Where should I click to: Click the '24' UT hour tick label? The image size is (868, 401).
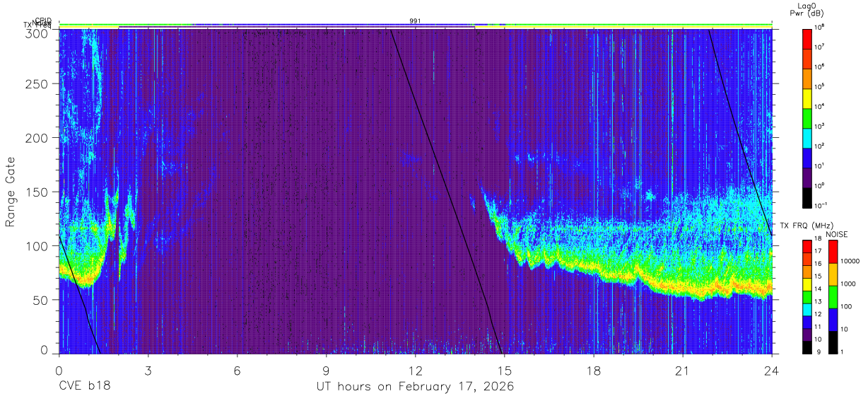tap(772, 371)
